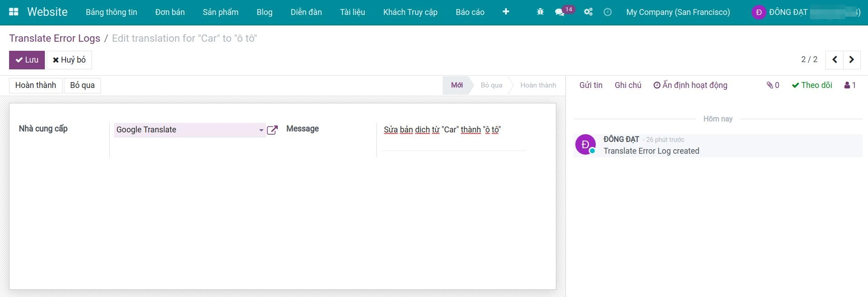Open the apps grid home menu
868x297 pixels.
(x=14, y=12)
